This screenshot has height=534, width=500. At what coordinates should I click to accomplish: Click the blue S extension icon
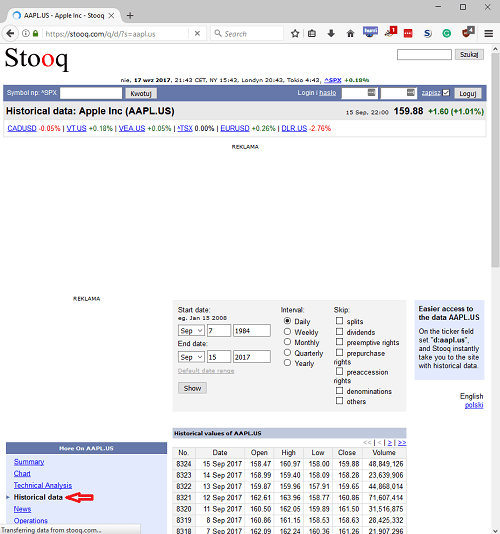(x=428, y=33)
